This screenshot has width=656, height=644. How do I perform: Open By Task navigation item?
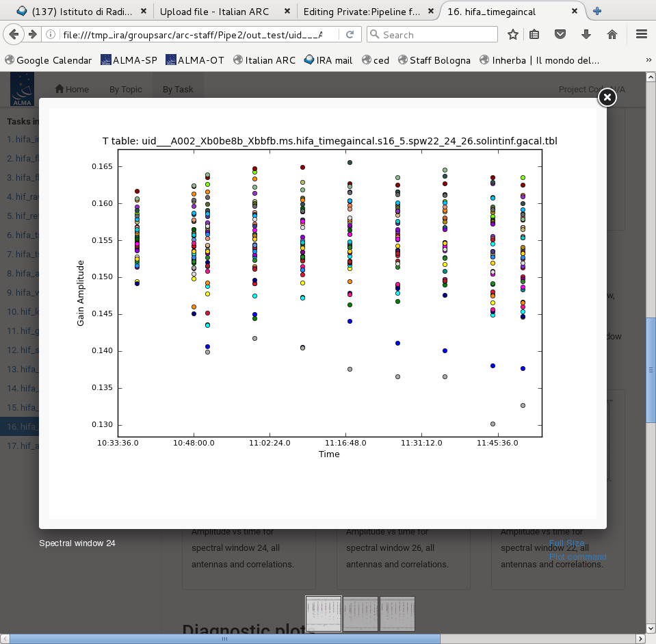(178, 89)
